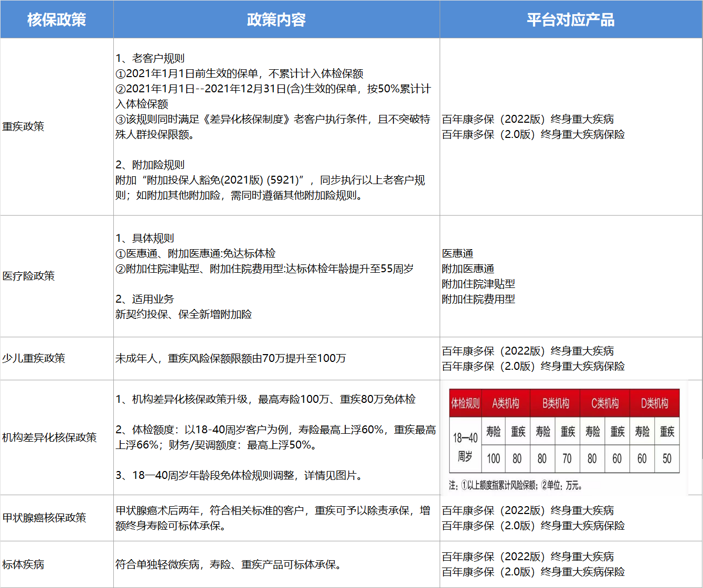Click the 18—40周岁 age cell in image

(x=465, y=446)
